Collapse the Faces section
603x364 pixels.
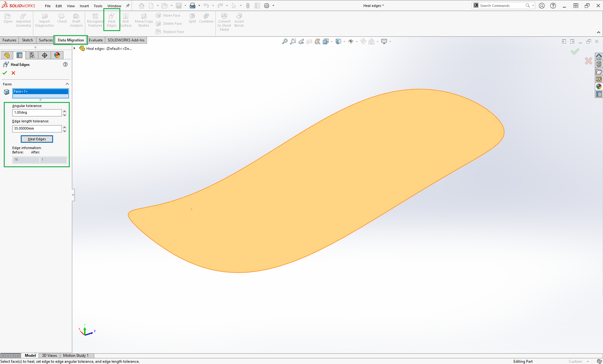point(67,84)
